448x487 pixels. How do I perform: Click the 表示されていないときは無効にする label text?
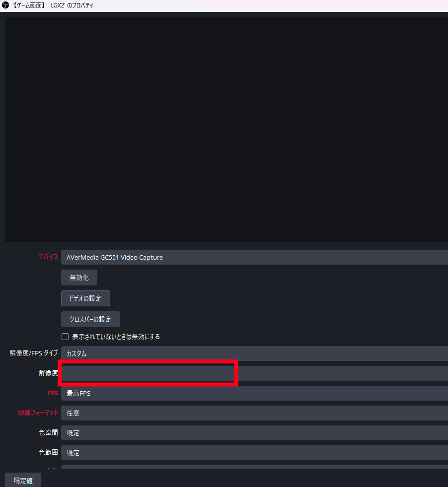coord(116,337)
